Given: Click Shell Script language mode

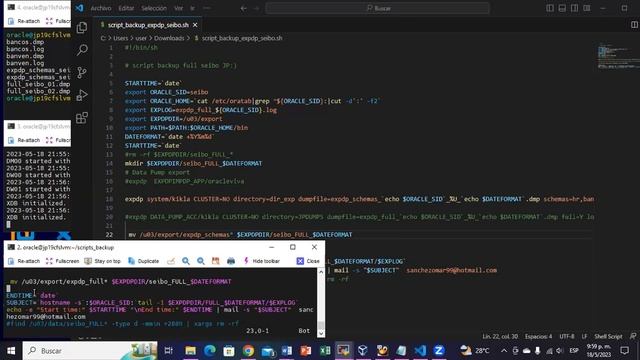Looking at the screenshot, I should pos(608,337).
